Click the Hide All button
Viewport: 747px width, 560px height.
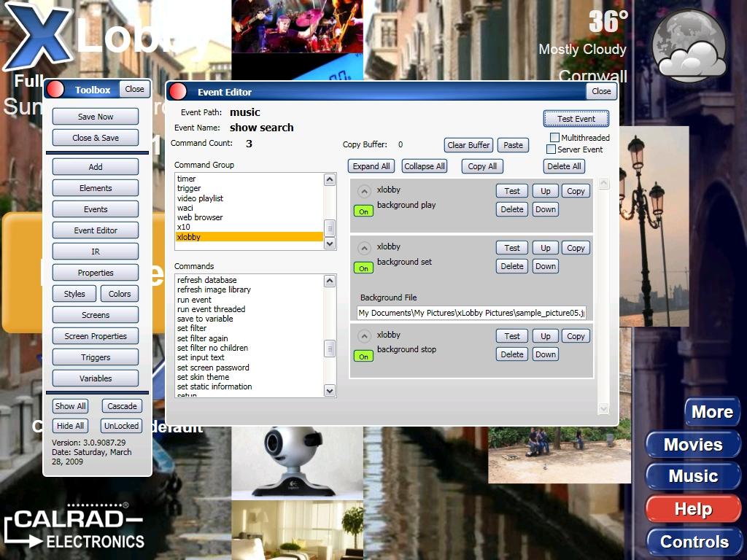coord(71,426)
